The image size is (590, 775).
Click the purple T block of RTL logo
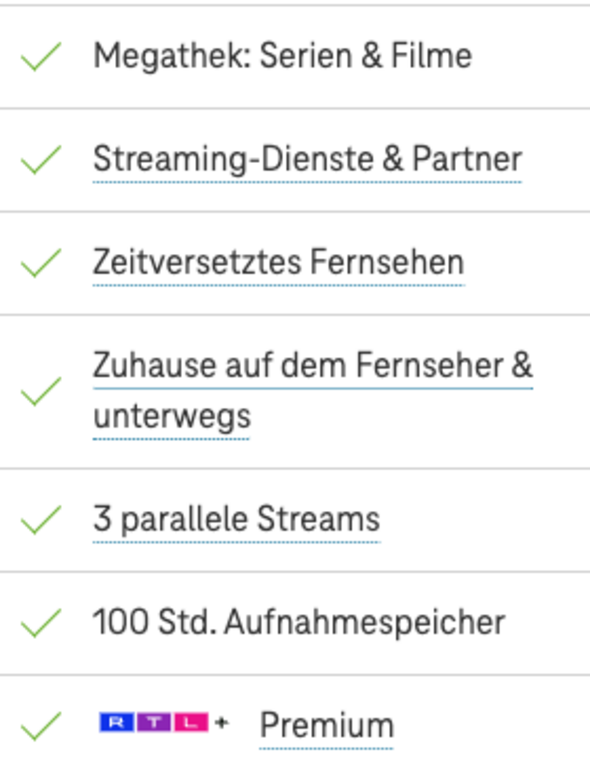click(x=154, y=723)
